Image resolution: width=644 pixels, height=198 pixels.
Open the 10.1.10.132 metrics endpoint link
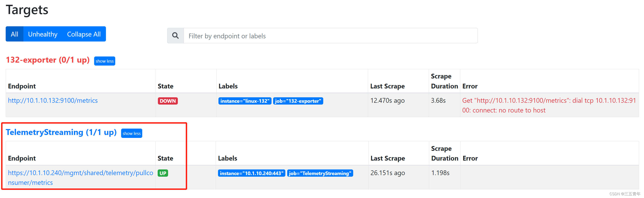click(x=53, y=100)
